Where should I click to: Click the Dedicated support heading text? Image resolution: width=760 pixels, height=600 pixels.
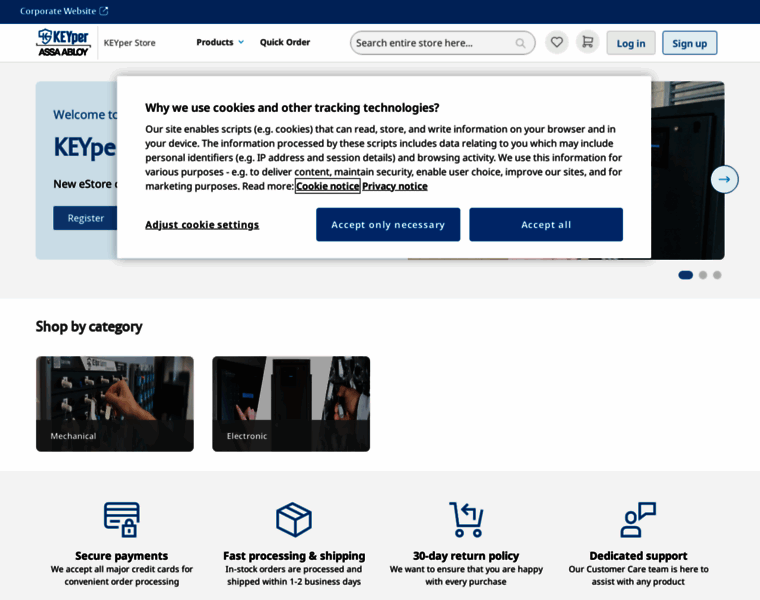638,555
